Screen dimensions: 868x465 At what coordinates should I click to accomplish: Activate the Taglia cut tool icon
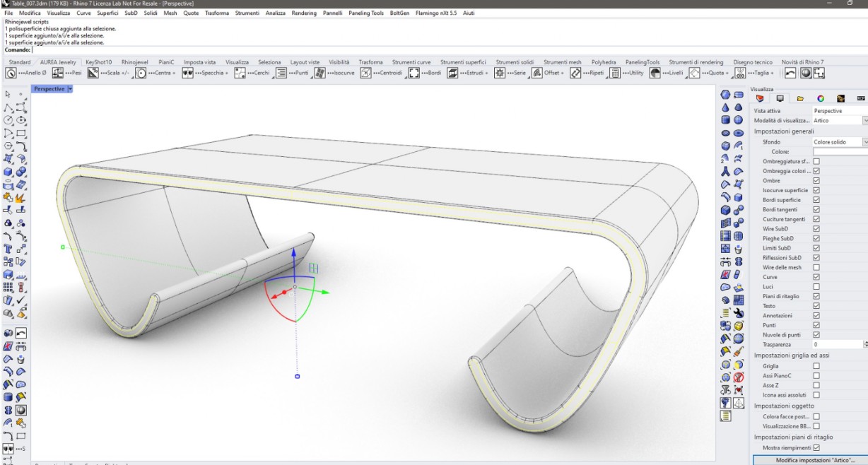(x=741, y=73)
